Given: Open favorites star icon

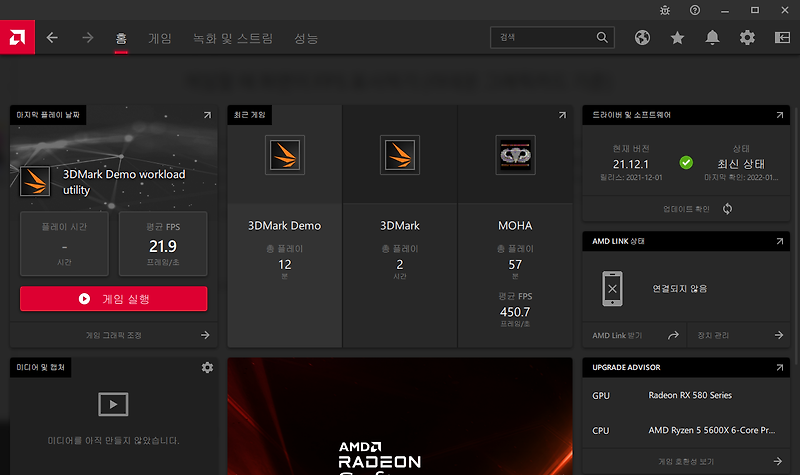Looking at the screenshot, I should pos(677,37).
